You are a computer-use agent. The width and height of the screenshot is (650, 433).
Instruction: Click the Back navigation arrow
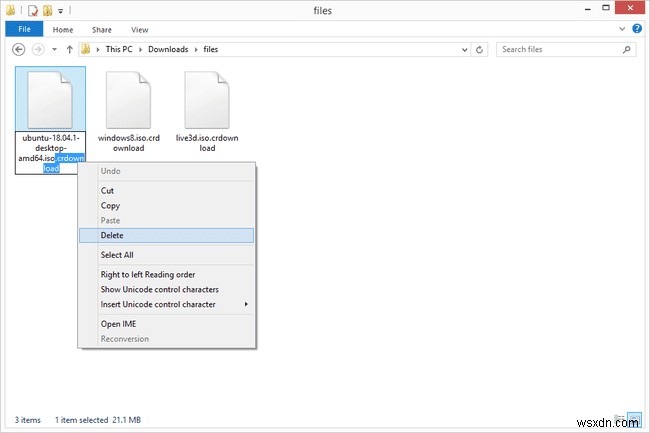19,50
